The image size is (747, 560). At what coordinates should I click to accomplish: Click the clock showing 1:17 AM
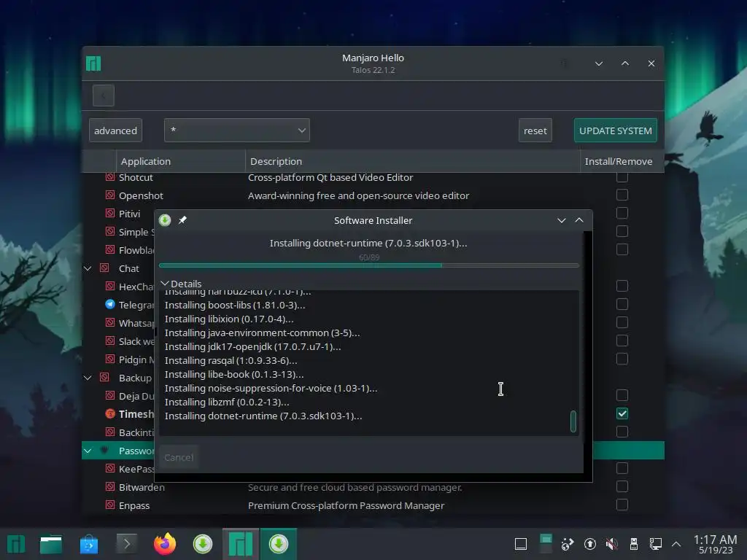coord(715,544)
